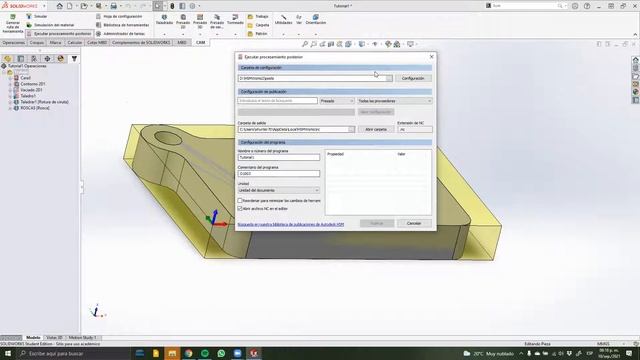Click the Print icon
Screen dimensions: 640x360
(113, 6)
